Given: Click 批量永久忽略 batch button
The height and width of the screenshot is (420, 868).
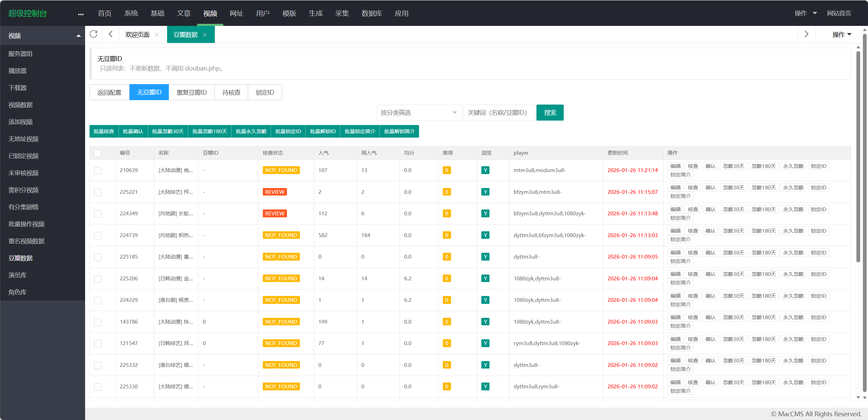Looking at the screenshot, I should point(251,131).
